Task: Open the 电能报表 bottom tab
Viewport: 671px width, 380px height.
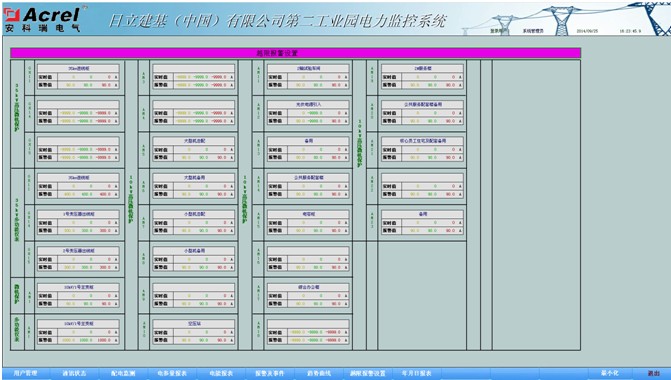Action: (x=221, y=374)
